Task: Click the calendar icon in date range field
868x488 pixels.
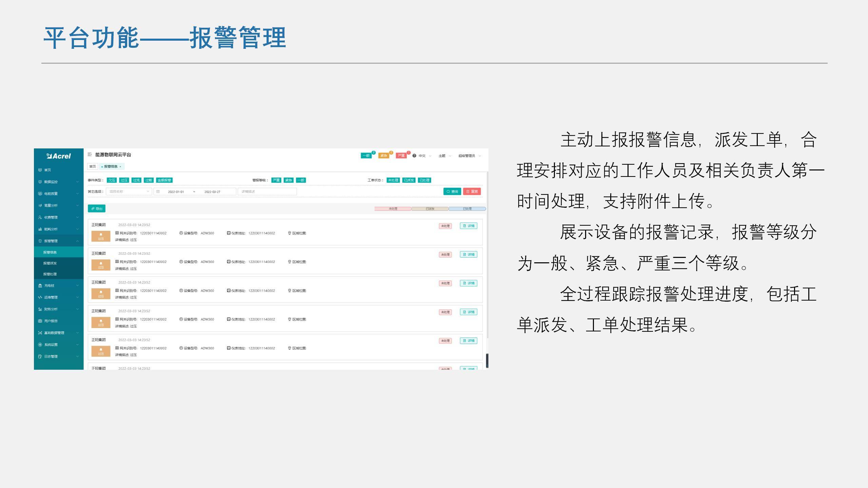Action: pyautogui.click(x=158, y=192)
